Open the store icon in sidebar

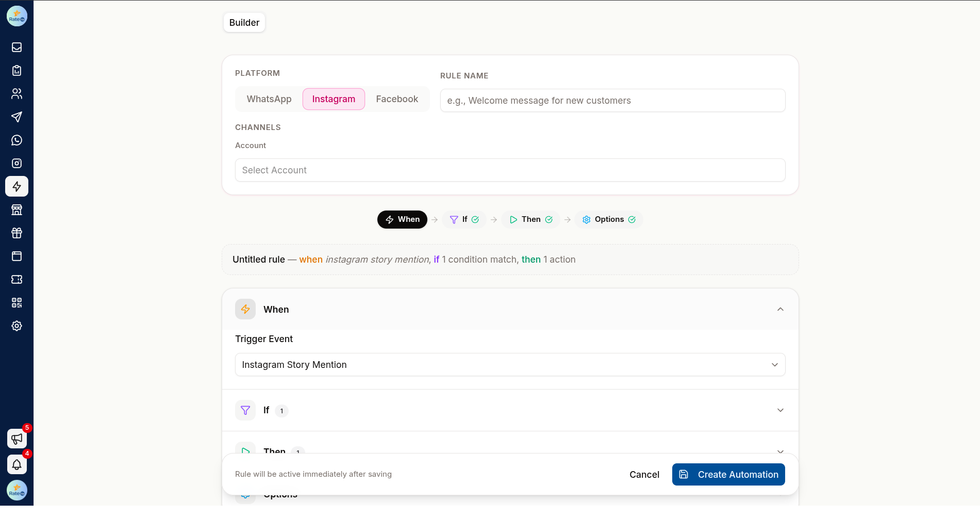(16, 209)
